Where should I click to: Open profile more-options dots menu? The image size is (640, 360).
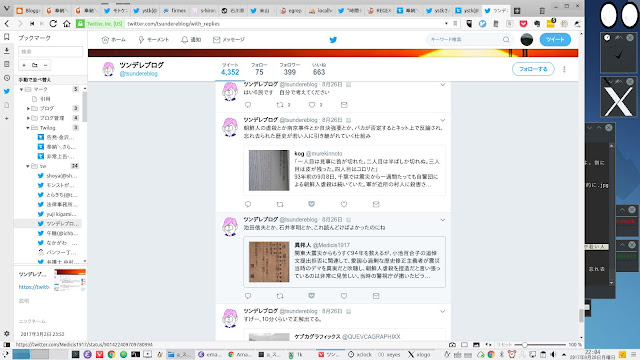[564, 69]
